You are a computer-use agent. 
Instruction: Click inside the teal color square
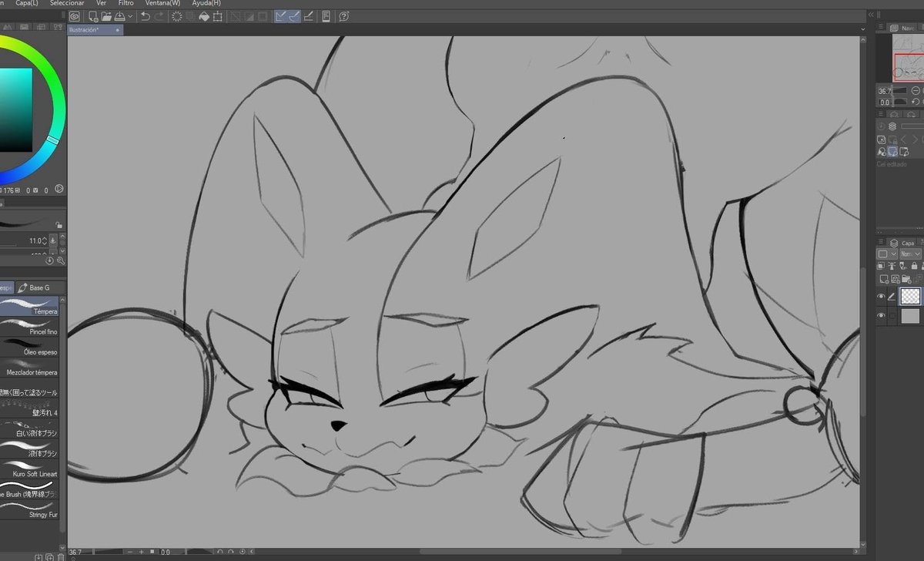15,109
